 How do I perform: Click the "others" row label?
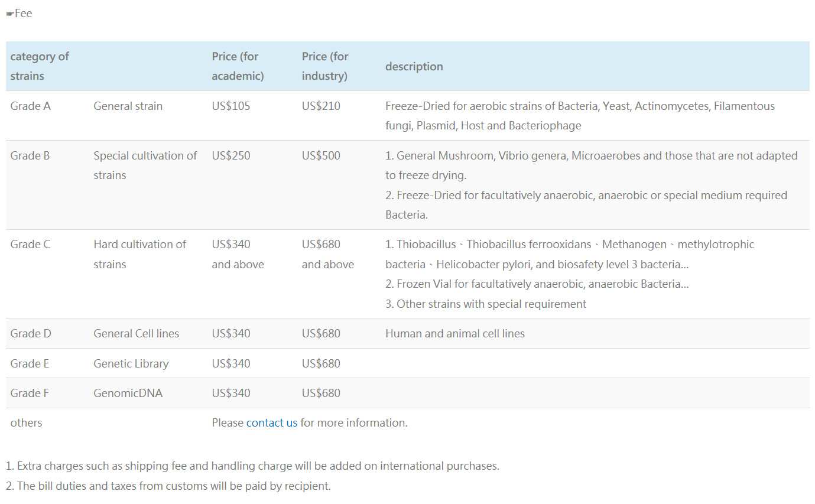[27, 422]
